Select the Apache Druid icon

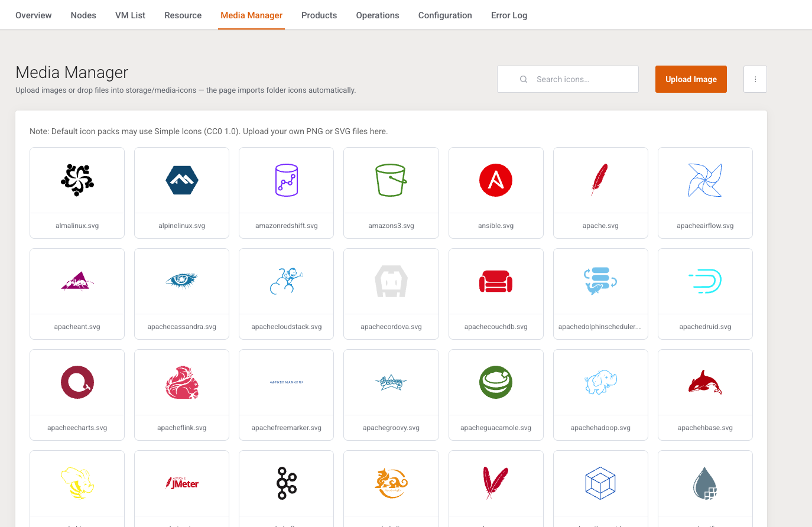(x=705, y=281)
